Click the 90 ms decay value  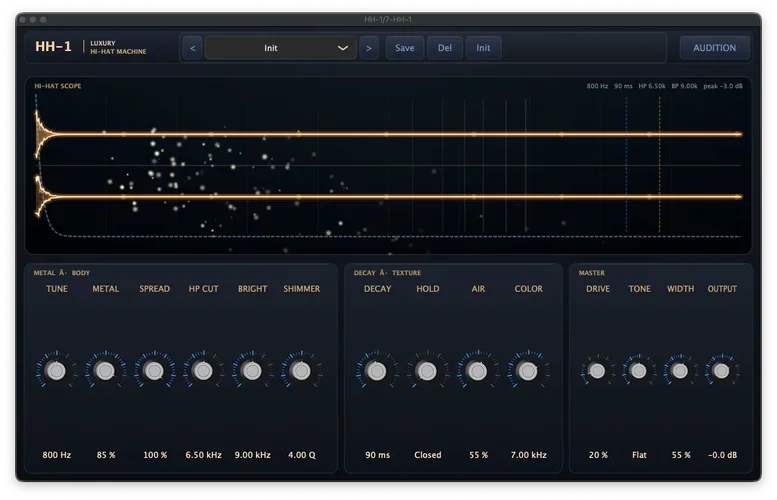[x=377, y=455]
